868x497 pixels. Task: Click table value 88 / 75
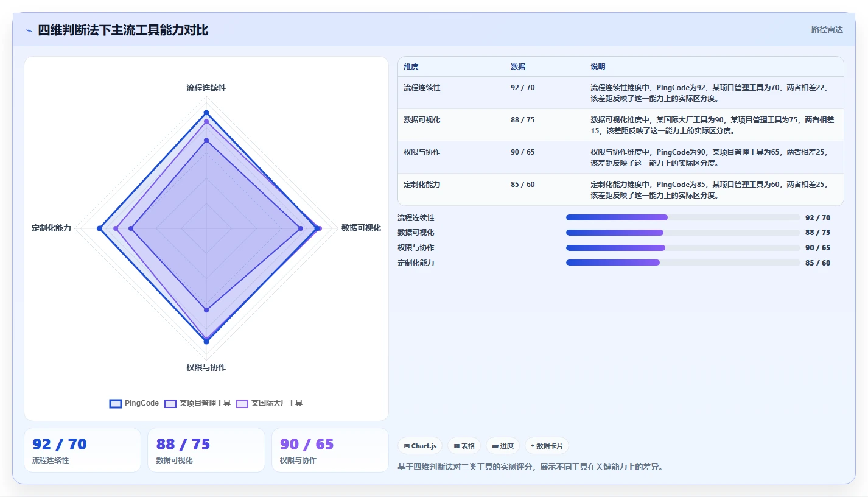(x=523, y=120)
